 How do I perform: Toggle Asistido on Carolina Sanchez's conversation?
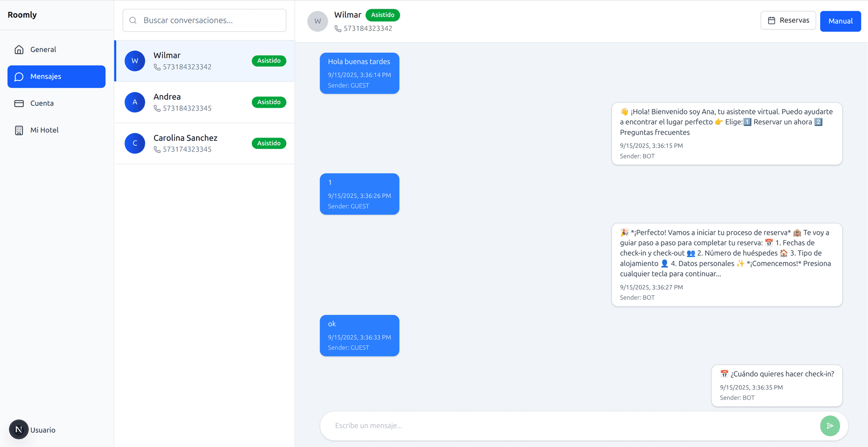[x=269, y=143]
